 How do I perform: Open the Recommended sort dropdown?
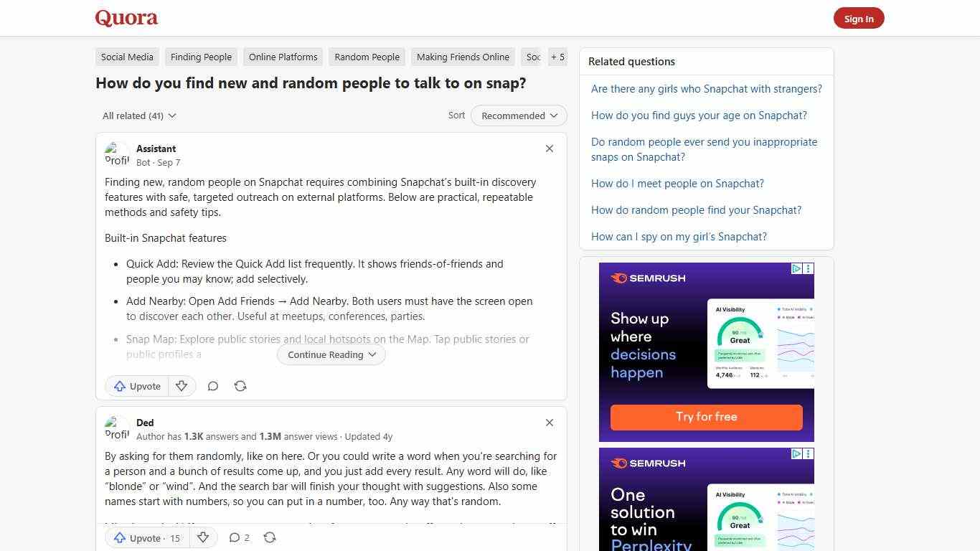[518, 116]
